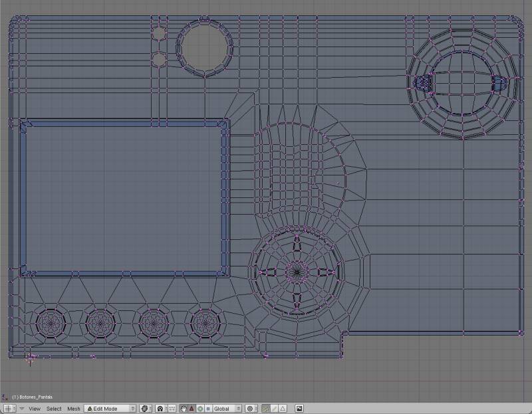Image resolution: width=532 pixels, height=414 pixels.
Task: Open the viewport draw type selector
Action: (146, 409)
